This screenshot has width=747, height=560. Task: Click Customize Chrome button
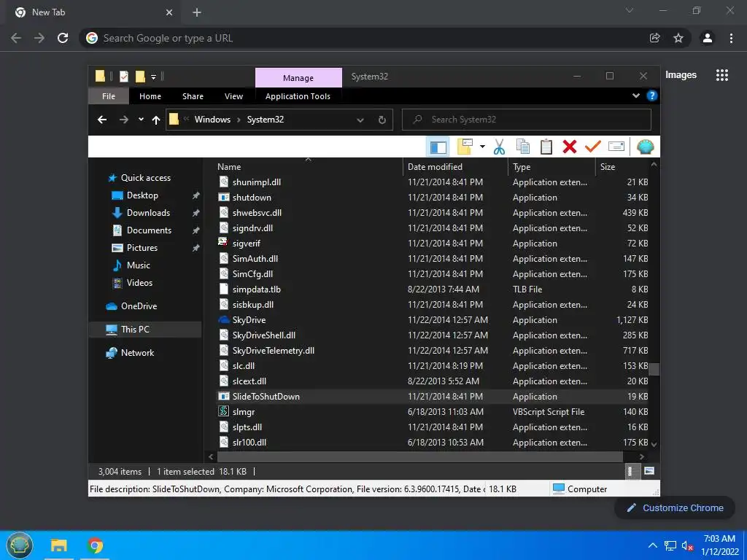point(676,508)
